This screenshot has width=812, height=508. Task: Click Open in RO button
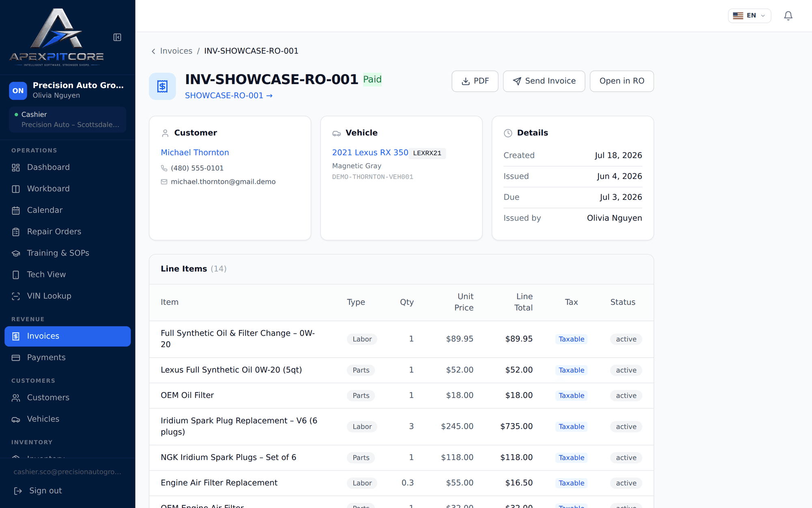(x=622, y=81)
